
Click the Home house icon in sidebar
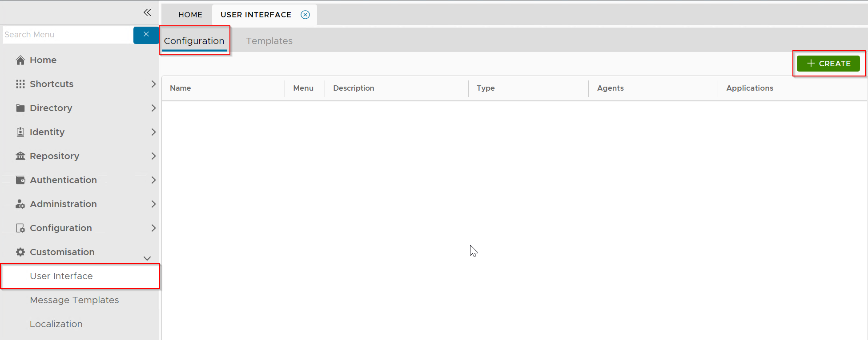[20, 60]
